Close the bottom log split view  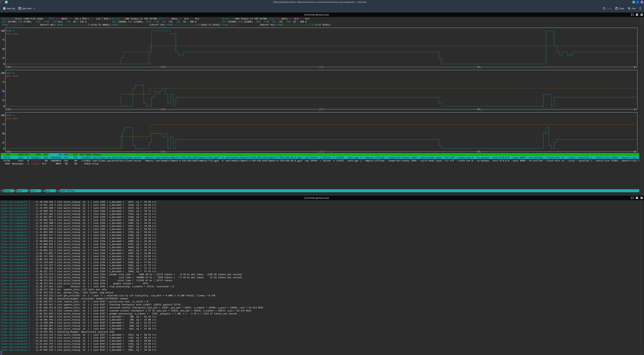click(641, 198)
